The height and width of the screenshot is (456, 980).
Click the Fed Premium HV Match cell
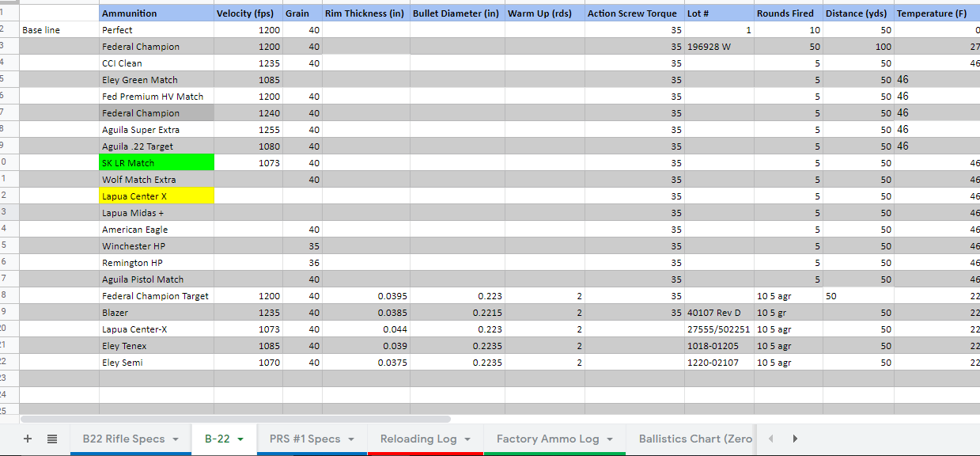point(157,97)
